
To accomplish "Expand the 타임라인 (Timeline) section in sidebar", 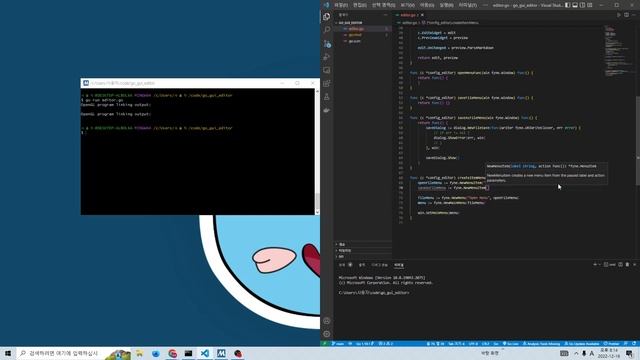I will [x=363, y=250].
